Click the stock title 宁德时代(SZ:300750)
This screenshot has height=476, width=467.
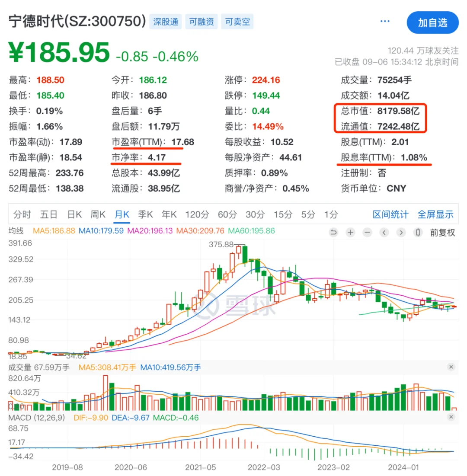(x=77, y=21)
